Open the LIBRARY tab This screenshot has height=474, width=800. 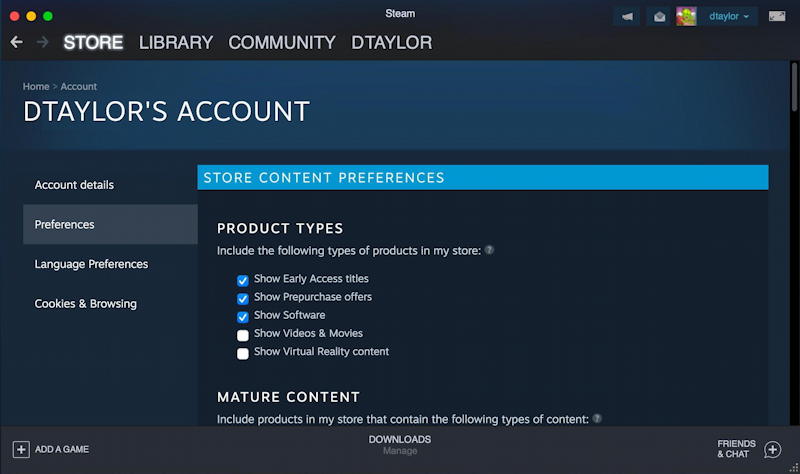point(176,42)
